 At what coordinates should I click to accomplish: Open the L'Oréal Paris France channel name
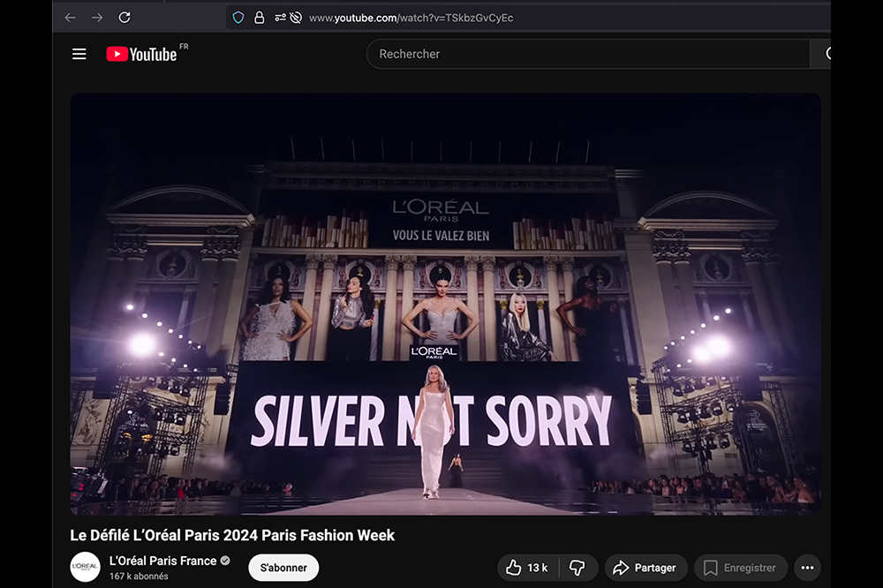pos(162,561)
